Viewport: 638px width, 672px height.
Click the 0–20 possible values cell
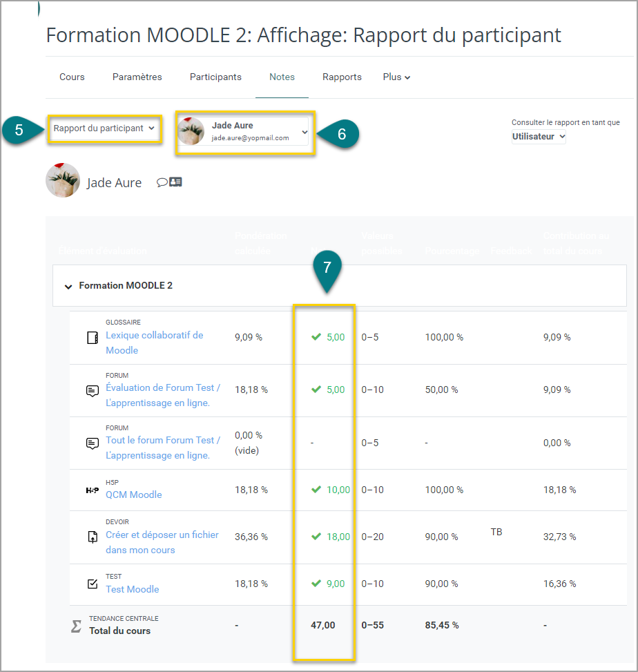[372, 537]
